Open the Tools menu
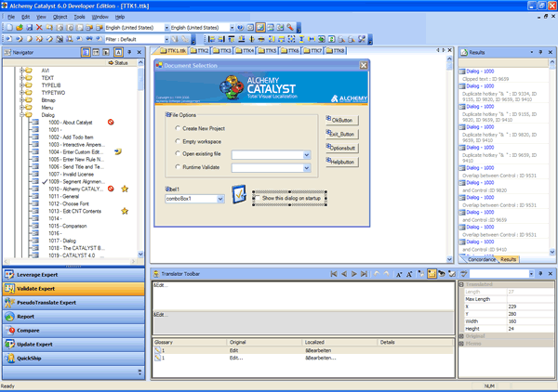This screenshot has height=392, width=558. [79, 17]
